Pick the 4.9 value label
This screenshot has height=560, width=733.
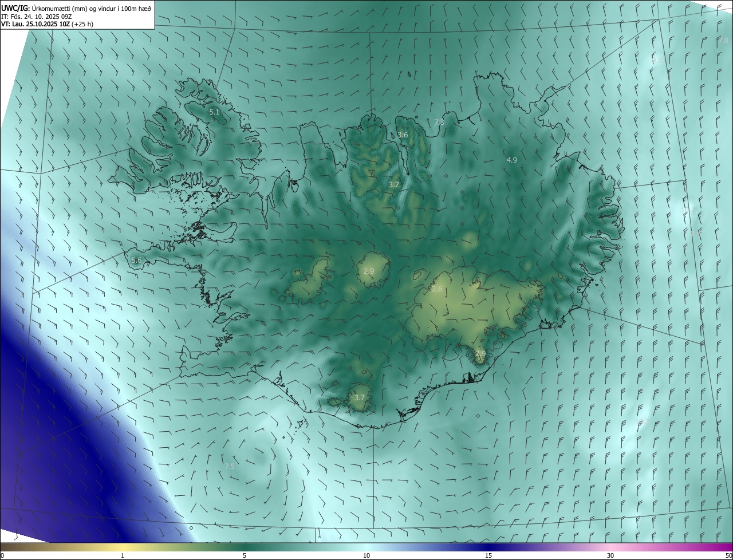coord(512,160)
